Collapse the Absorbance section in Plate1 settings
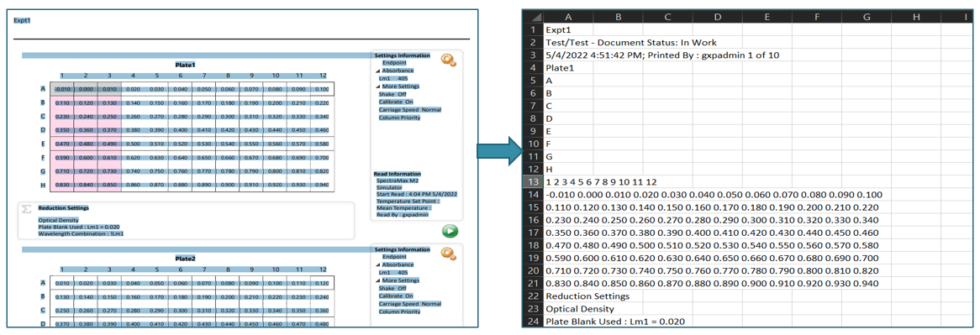 [x=377, y=71]
